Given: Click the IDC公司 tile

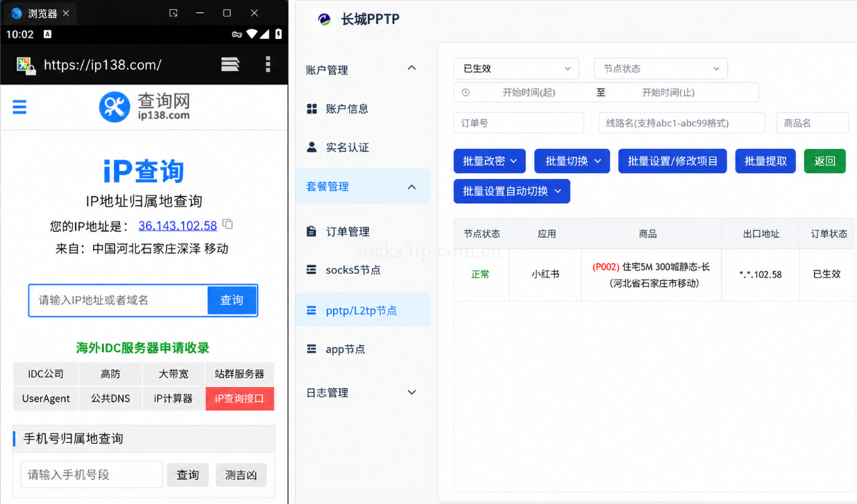Looking at the screenshot, I should click(x=46, y=374).
